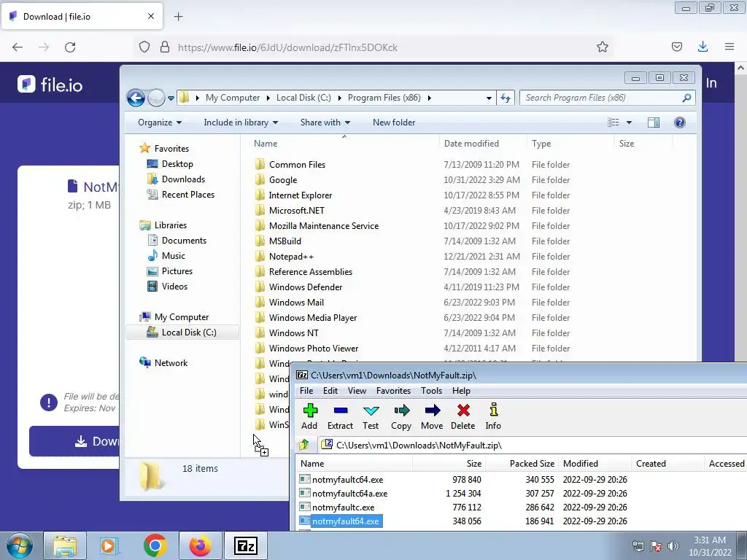Click Program Files (x86) breadcrumb
Screen dimensions: 747x560
(384, 98)
